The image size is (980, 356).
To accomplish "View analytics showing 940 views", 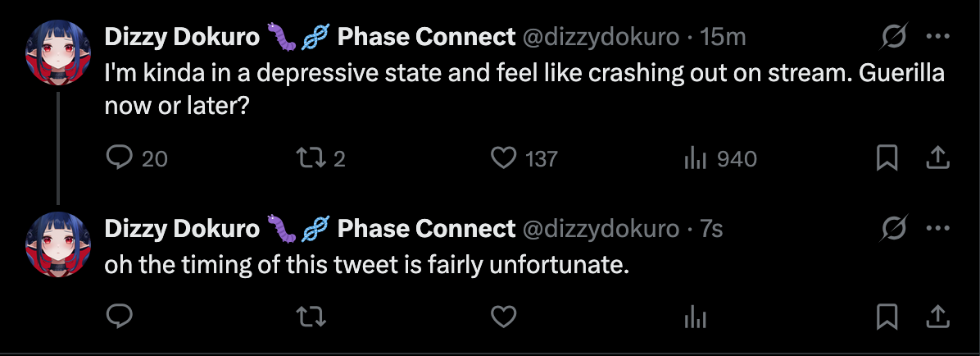I will 696,157.
